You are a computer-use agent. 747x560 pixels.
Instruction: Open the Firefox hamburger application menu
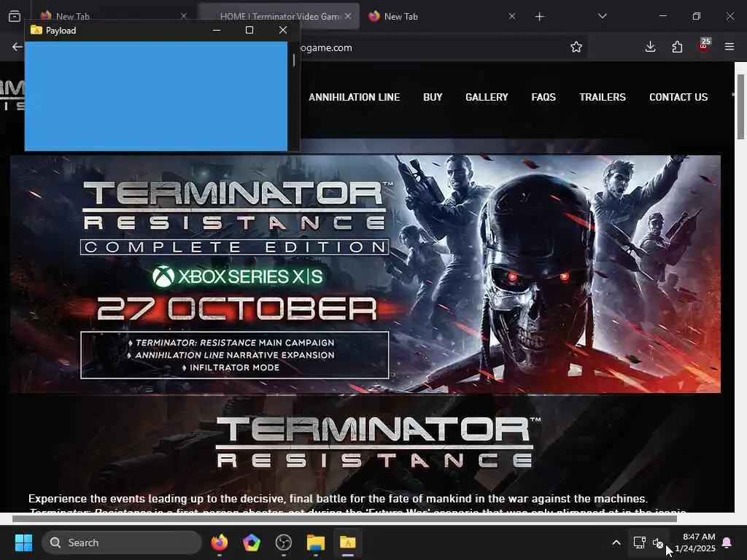point(729,47)
